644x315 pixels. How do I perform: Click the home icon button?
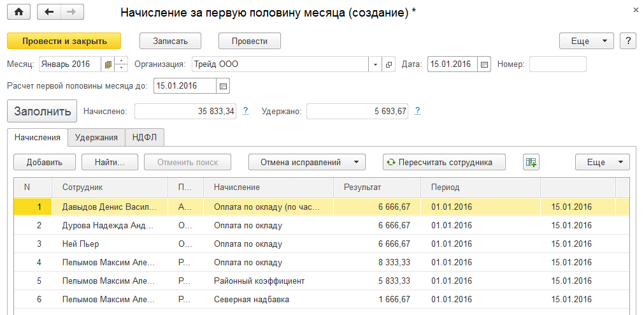point(18,12)
